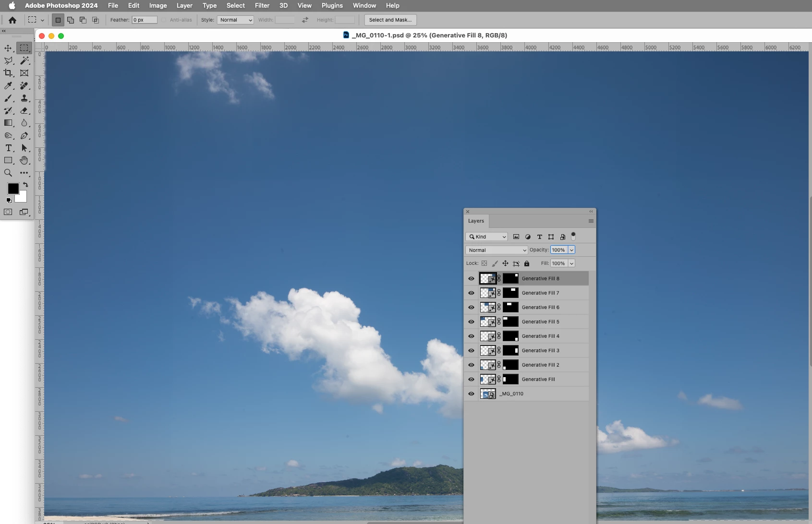Image resolution: width=812 pixels, height=524 pixels.
Task: Select the Blur tool
Action: click(24, 123)
